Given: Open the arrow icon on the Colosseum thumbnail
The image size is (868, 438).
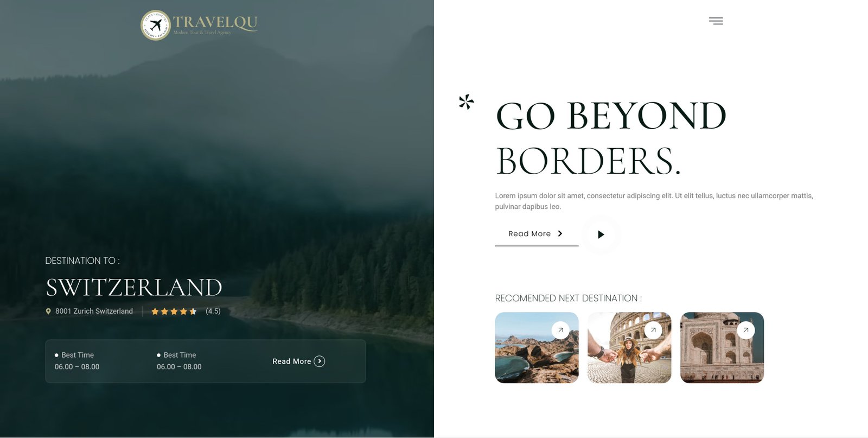Looking at the screenshot, I should coord(653,330).
